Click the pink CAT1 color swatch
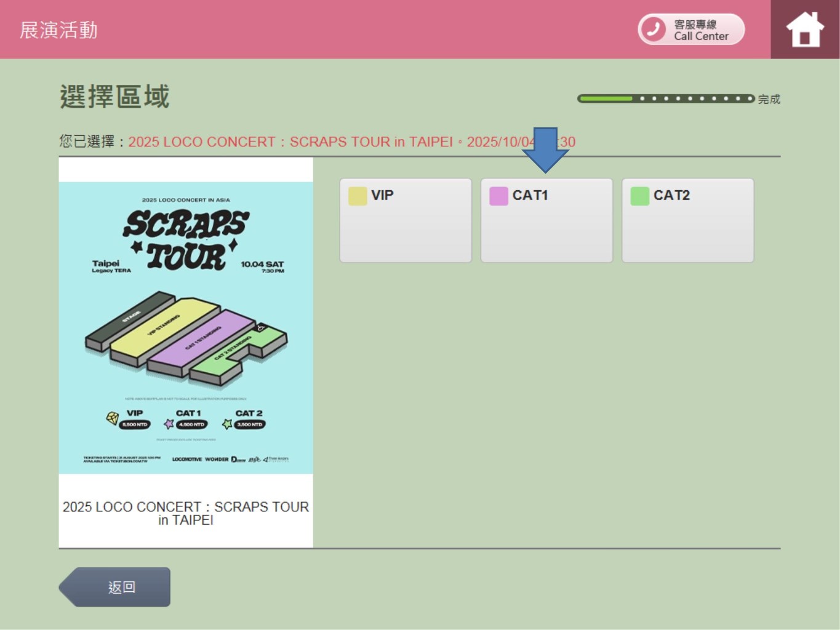840x630 pixels. (498, 196)
